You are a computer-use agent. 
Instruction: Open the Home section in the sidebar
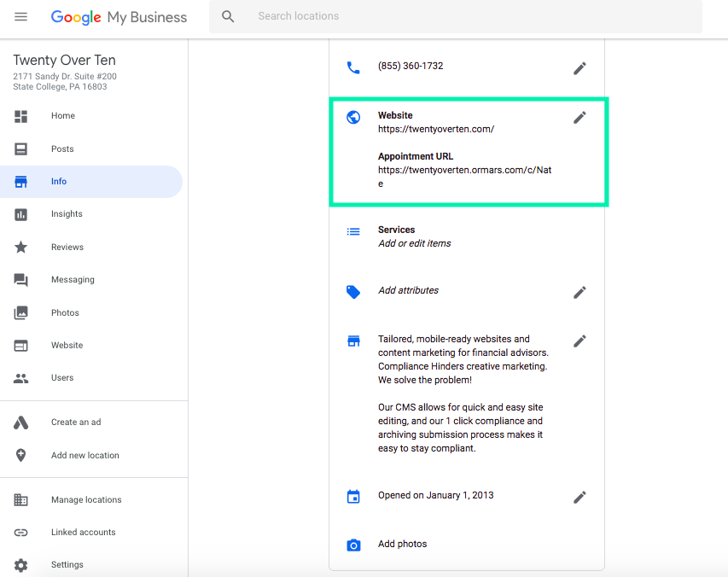(63, 116)
